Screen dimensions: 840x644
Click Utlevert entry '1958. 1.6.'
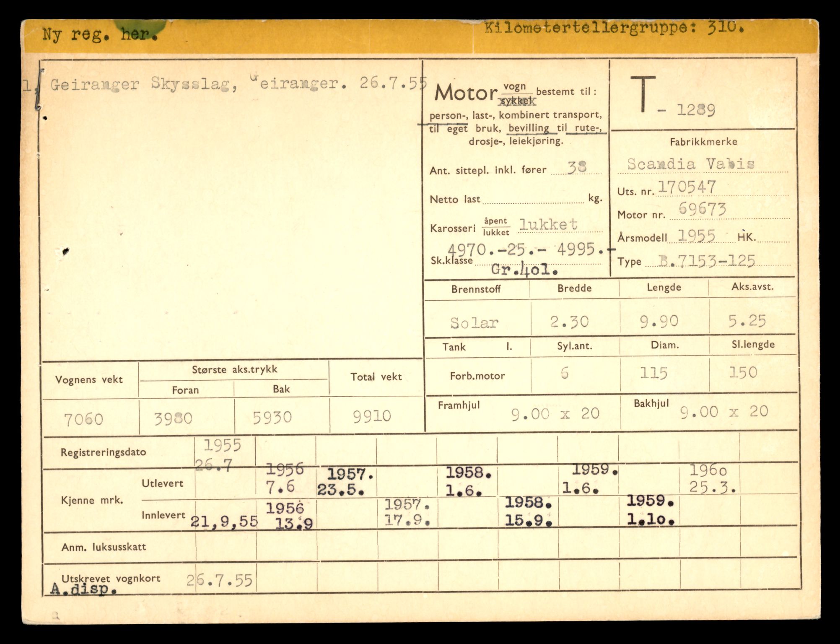coord(468,481)
